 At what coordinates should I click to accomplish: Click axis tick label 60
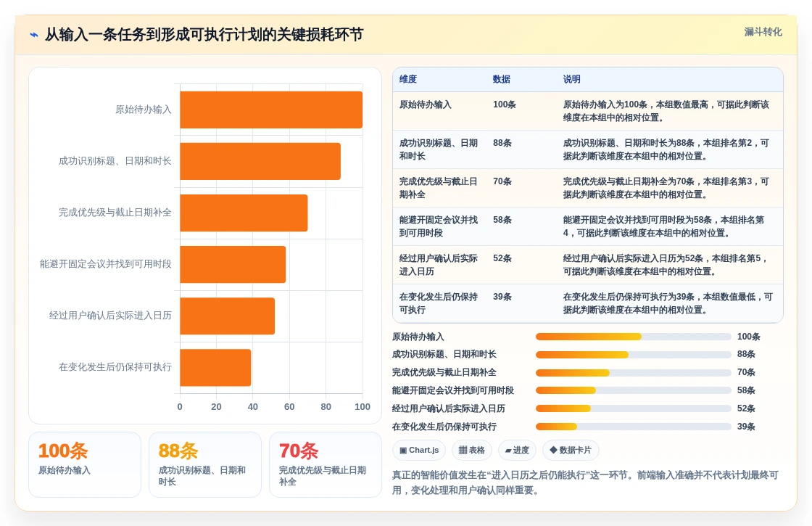point(289,407)
